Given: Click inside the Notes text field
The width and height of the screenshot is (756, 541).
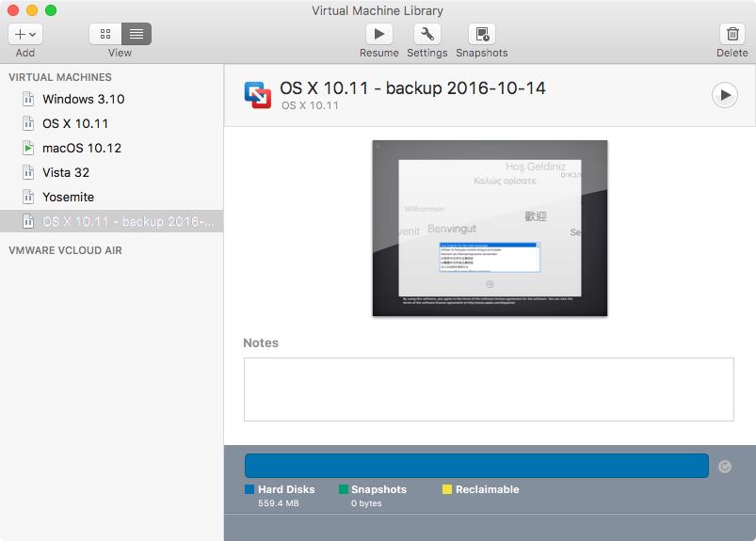Looking at the screenshot, I should (x=489, y=390).
